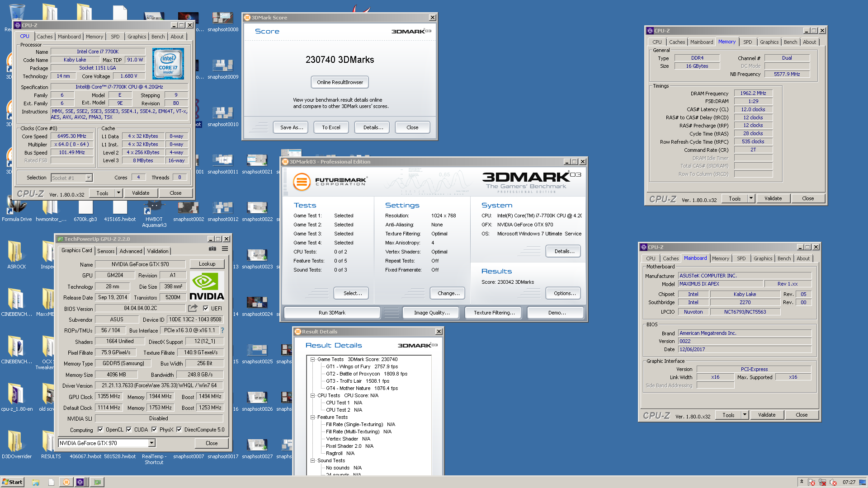Click the Intel Core i7 badge in CPU-Z

pyautogui.click(x=168, y=64)
